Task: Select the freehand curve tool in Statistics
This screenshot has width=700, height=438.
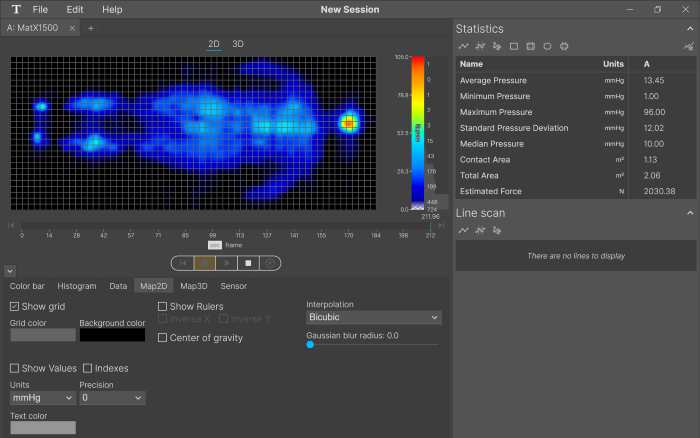Action: click(497, 46)
